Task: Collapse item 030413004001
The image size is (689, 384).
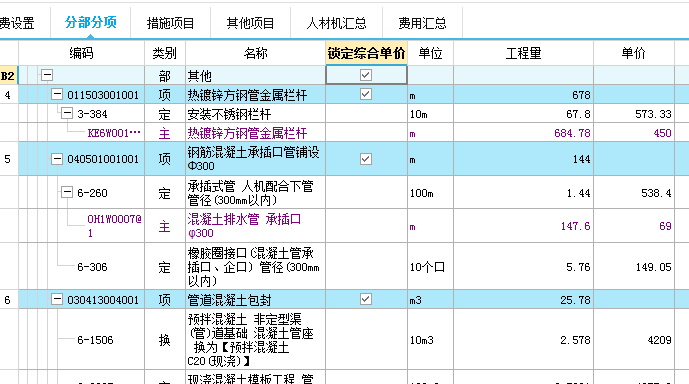Action: pos(57,299)
